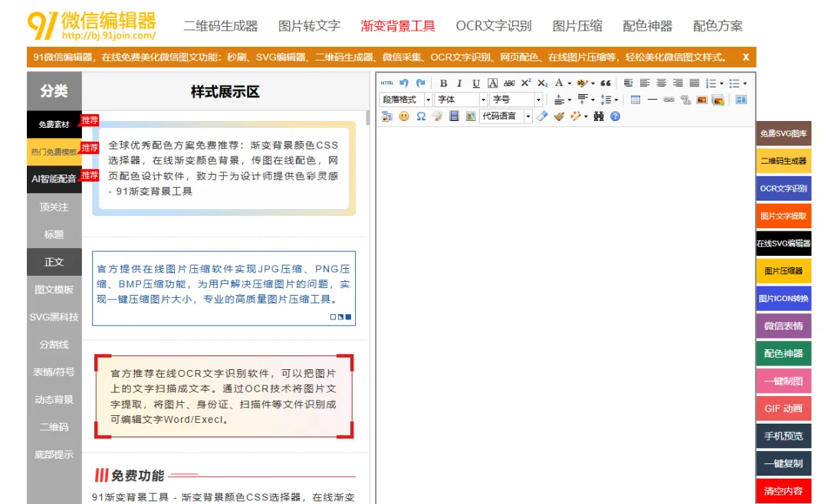Insert a hyperlink using the link icon
This screenshot has width=828, height=504.
pos(669,100)
